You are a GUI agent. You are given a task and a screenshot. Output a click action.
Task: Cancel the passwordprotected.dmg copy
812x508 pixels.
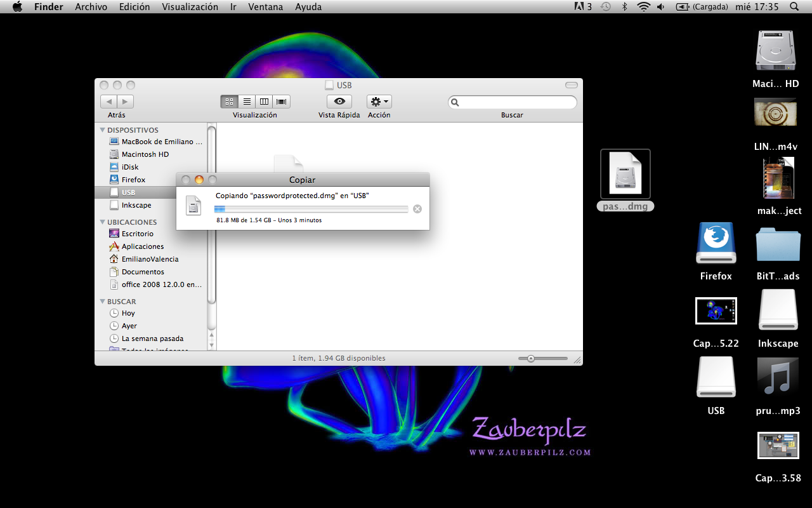pyautogui.click(x=417, y=209)
